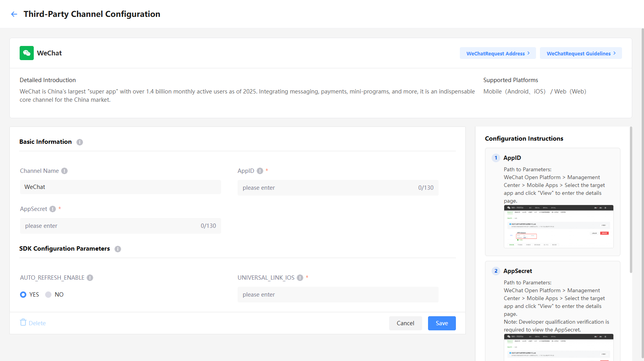Click the Cancel button
The image size is (644, 361).
406,323
